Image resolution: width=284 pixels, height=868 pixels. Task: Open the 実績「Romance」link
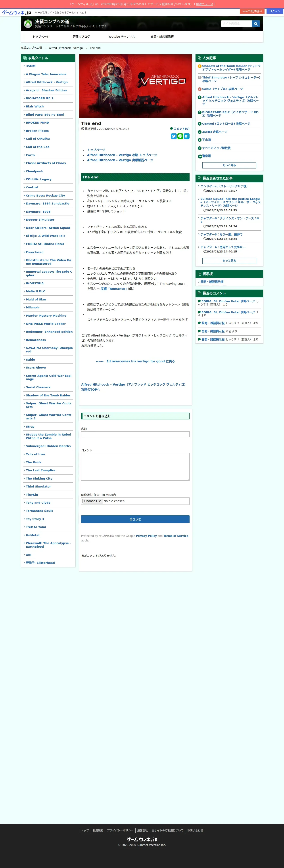[x=114, y=289]
